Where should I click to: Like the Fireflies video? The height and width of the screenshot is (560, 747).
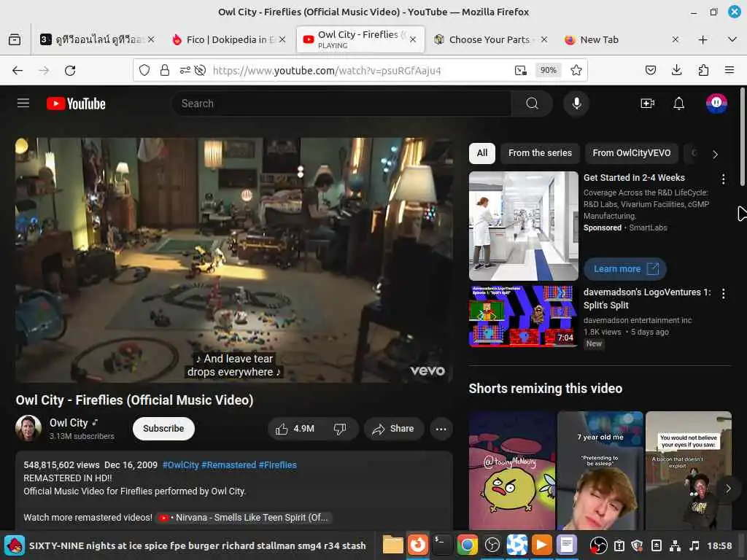[295, 429]
